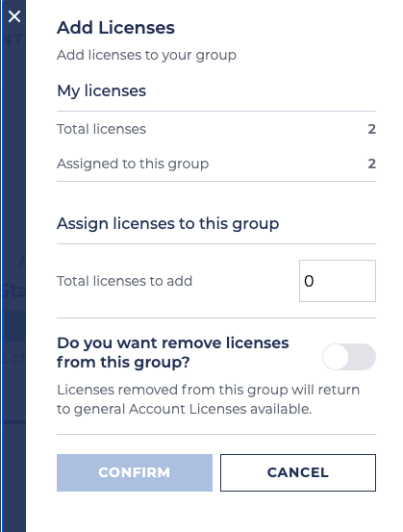Click the CANCEL button
This screenshot has width=403, height=532.
click(298, 472)
